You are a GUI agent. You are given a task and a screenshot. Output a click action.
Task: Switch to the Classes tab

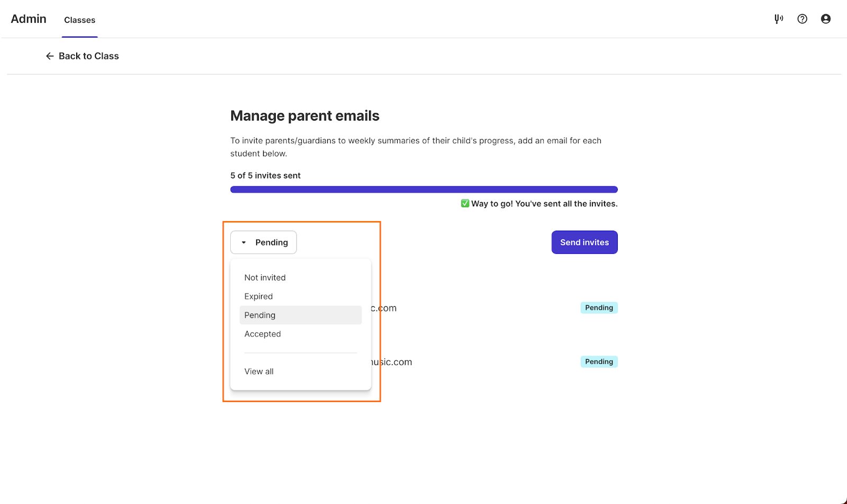(x=79, y=20)
